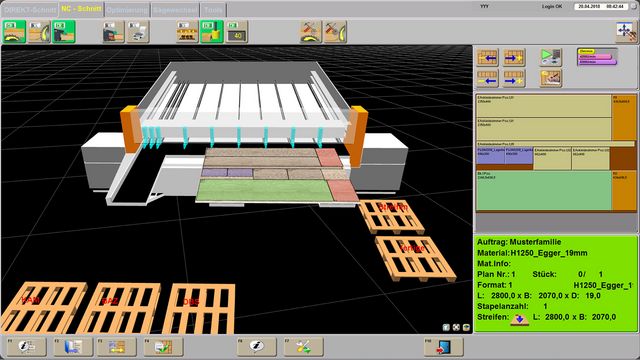Toggle the scoring saw with yellow arc
This screenshot has height=360, width=640.
(39, 32)
